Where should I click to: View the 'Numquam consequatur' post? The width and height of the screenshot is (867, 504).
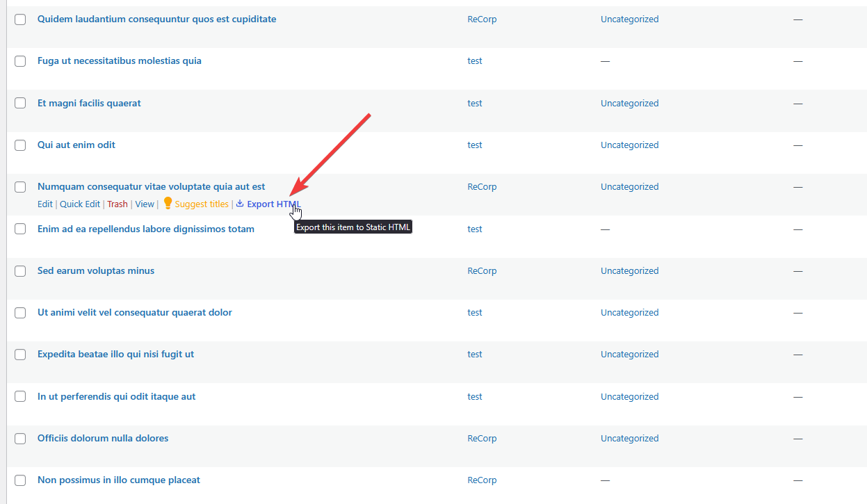(144, 204)
